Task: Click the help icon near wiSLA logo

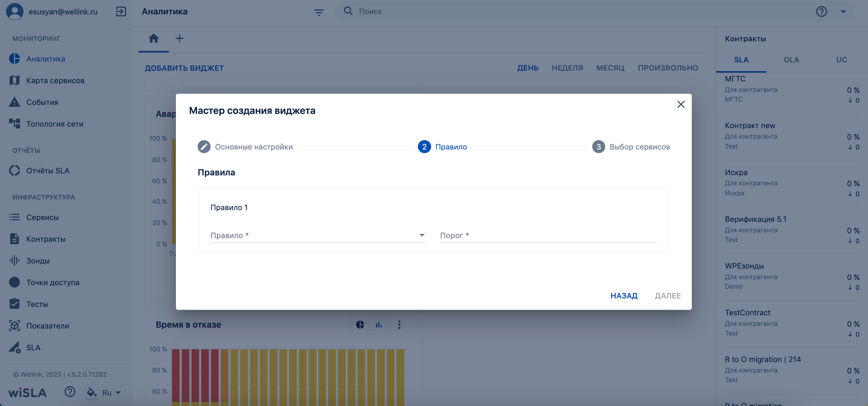Action: click(70, 392)
